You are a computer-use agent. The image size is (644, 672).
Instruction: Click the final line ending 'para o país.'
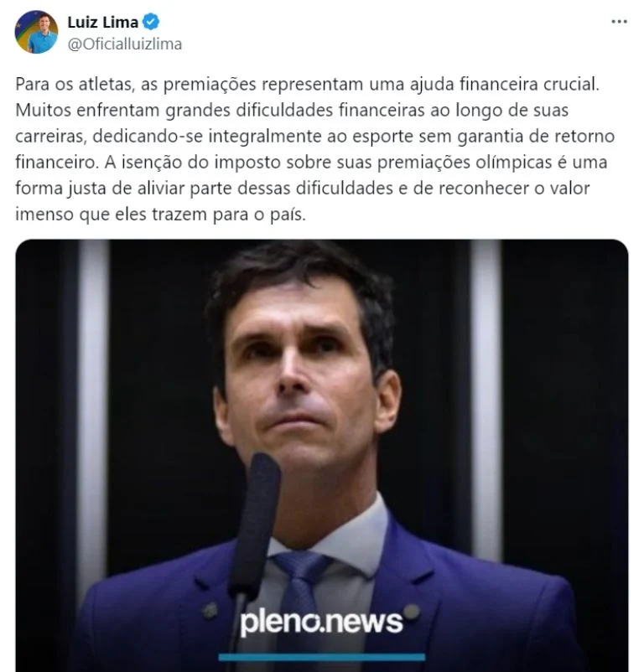[161, 215]
